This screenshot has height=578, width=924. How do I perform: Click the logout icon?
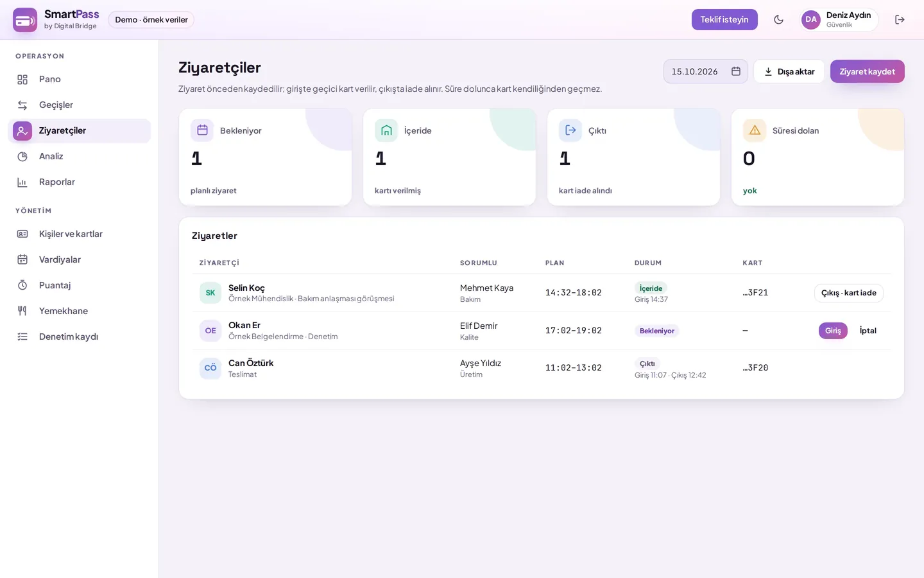[x=900, y=20]
